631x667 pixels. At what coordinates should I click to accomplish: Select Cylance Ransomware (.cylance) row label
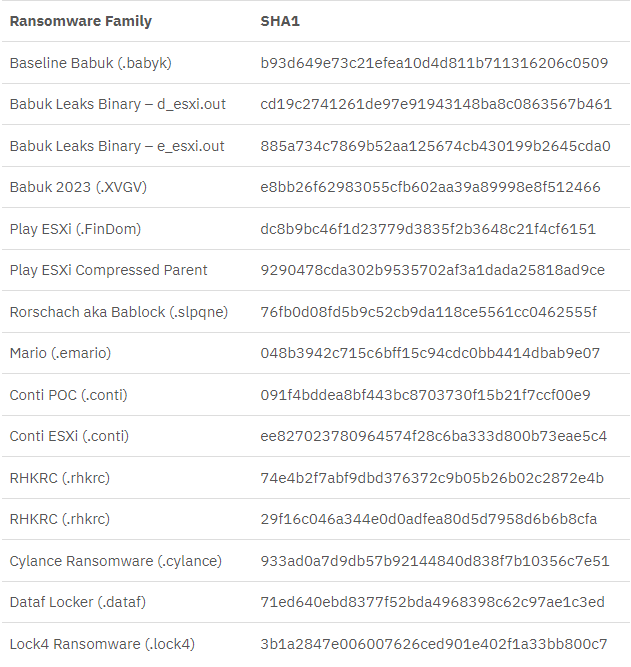[116, 561]
